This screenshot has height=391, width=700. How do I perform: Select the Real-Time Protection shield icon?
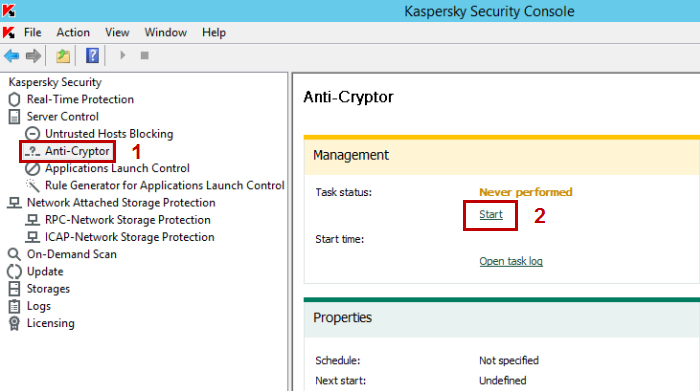click(14, 100)
